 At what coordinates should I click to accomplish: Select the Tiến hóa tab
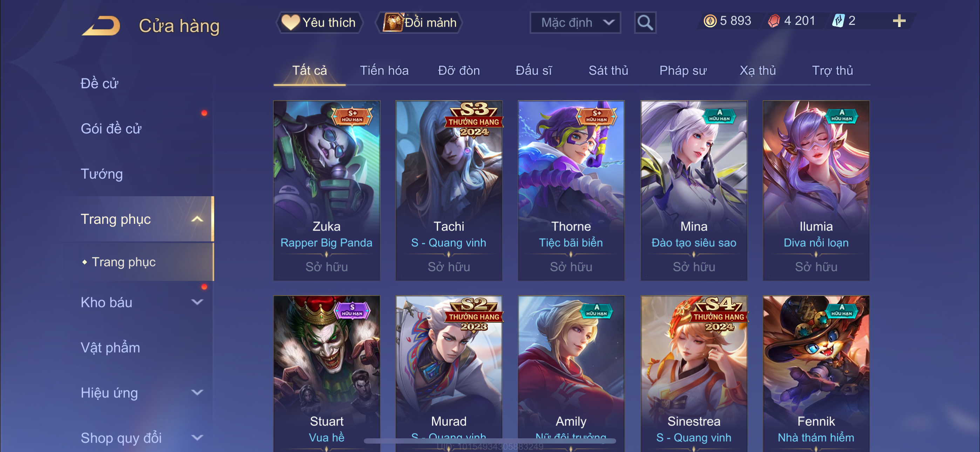pos(384,70)
